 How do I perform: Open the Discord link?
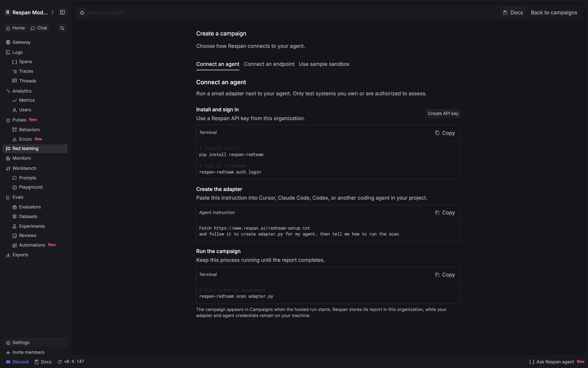coord(17,362)
